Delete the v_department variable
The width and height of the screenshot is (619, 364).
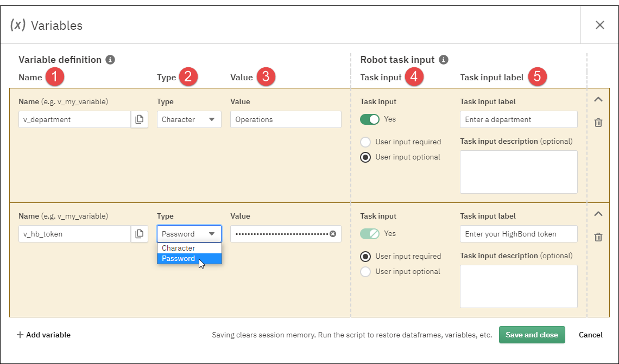click(598, 123)
